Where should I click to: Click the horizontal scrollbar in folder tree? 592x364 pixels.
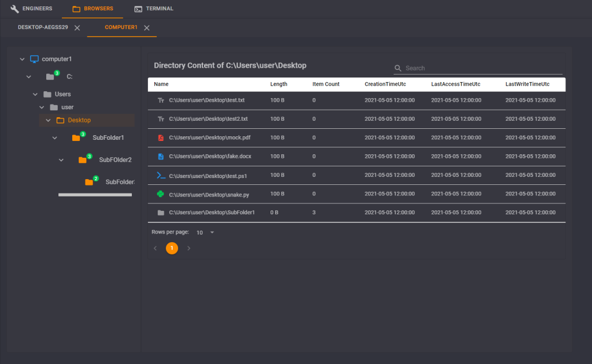pos(95,195)
